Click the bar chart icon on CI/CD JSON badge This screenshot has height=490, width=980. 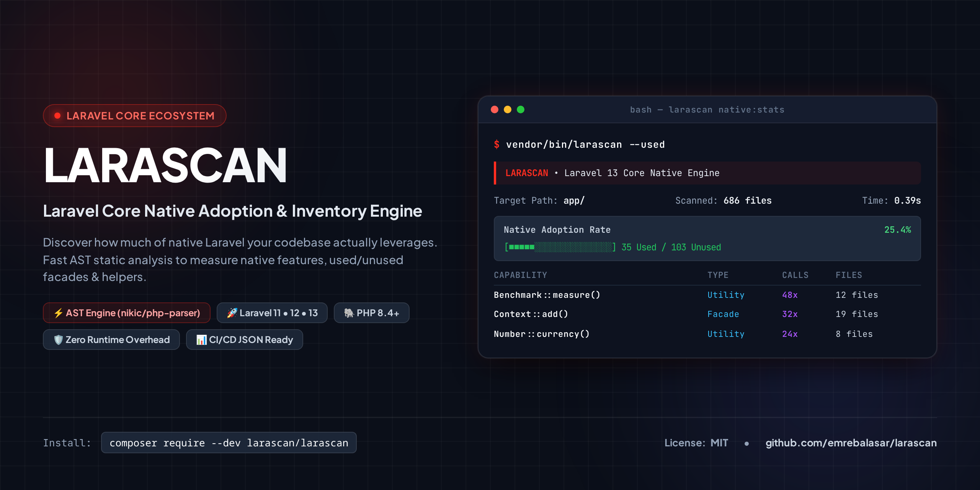pos(201,340)
